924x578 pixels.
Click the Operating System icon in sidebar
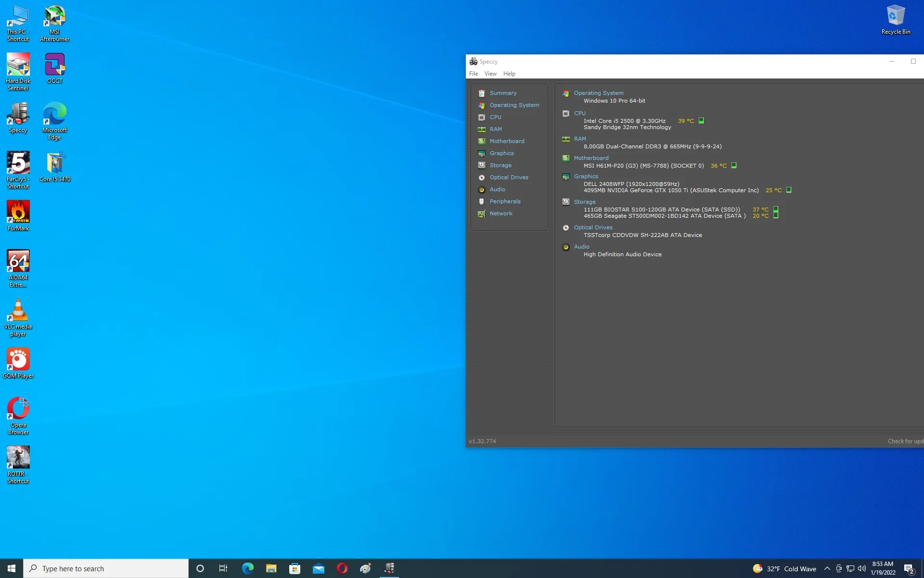[x=481, y=105]
